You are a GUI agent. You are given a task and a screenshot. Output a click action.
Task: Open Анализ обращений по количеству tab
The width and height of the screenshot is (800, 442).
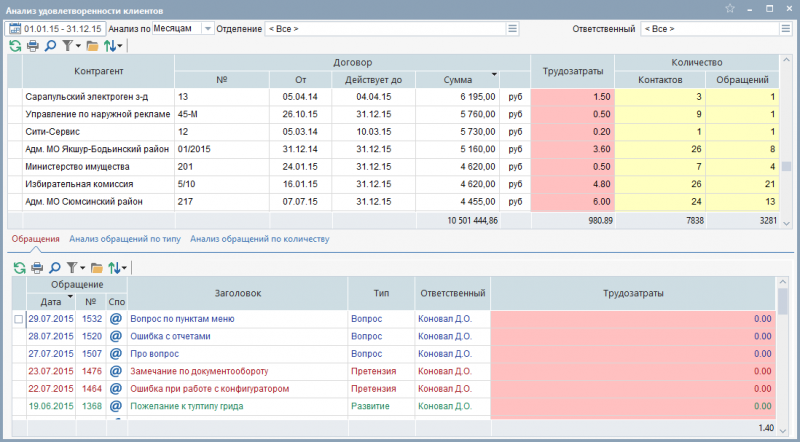pyautogui.click(x=260, y=239)
